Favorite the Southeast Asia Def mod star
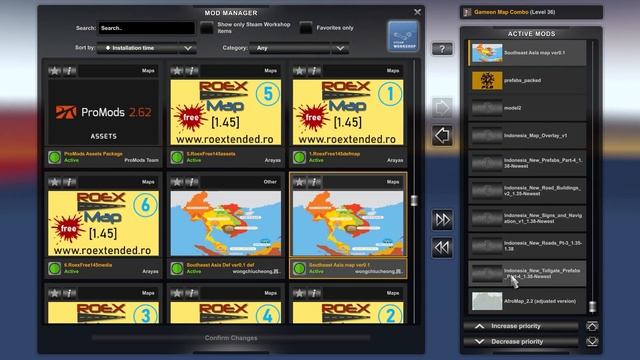The height and width of the screenshot is (360, 640). pyautogui.click(x=177, y=182)
